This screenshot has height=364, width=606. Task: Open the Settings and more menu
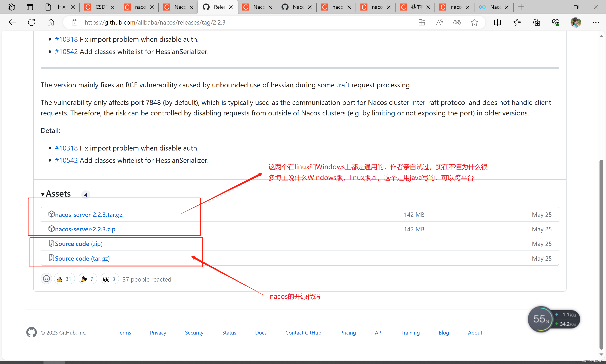coord(596,22)
